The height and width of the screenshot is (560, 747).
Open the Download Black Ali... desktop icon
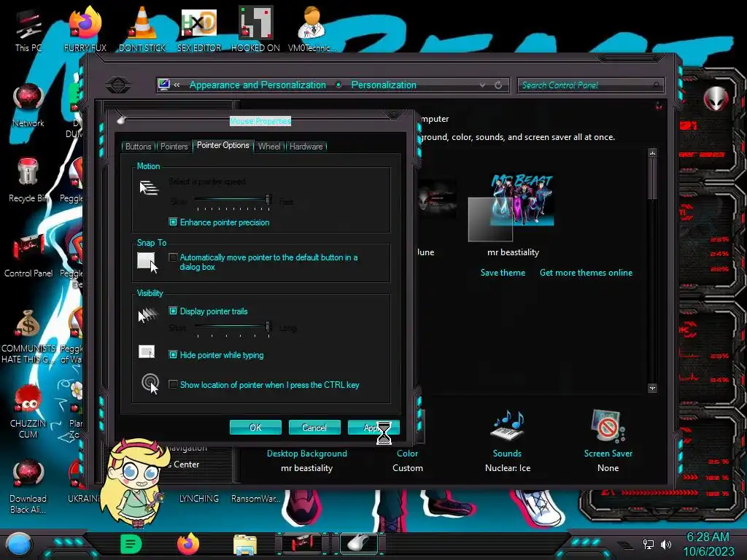pyautogui.click(x=28, y=486)
